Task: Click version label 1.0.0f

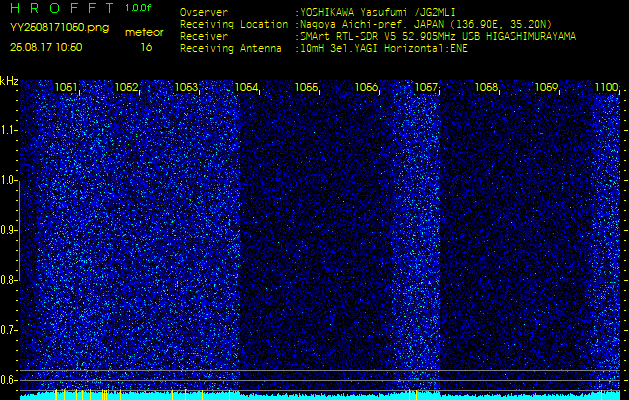Action: point(138,8)
